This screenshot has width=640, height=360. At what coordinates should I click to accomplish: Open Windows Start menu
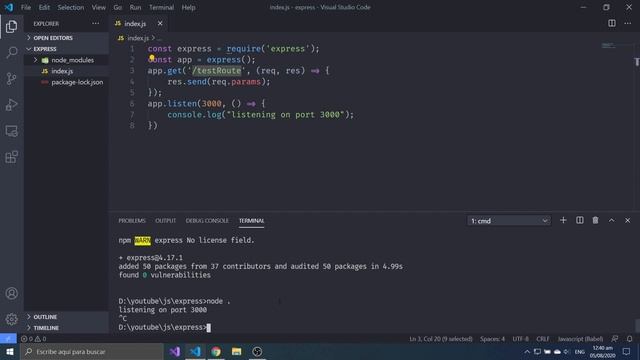9,351
